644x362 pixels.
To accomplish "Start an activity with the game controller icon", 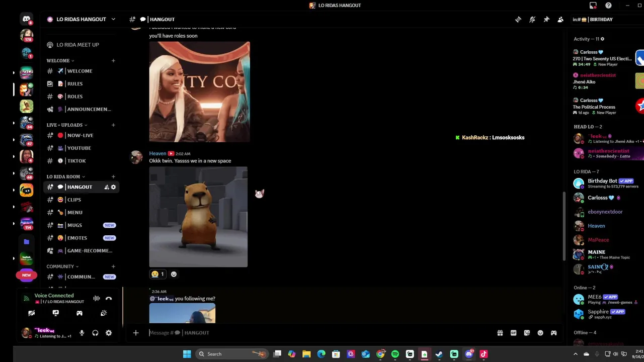I will point(79,313).
